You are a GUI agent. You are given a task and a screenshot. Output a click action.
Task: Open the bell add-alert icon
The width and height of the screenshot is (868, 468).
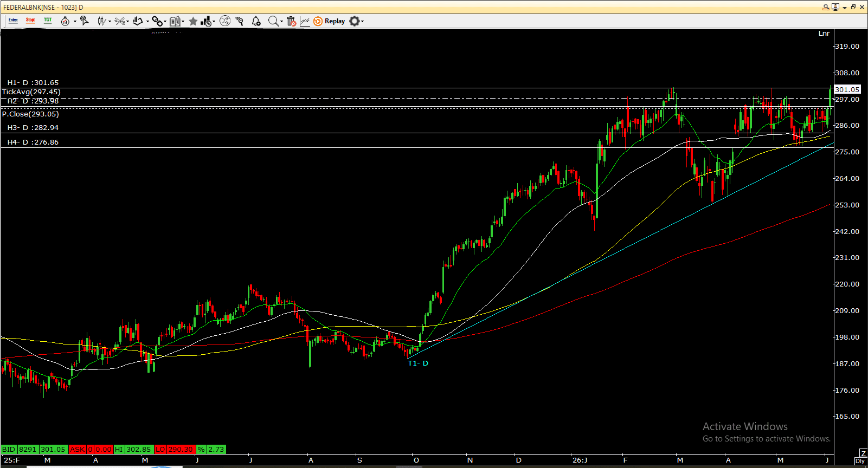coord(256,21)
